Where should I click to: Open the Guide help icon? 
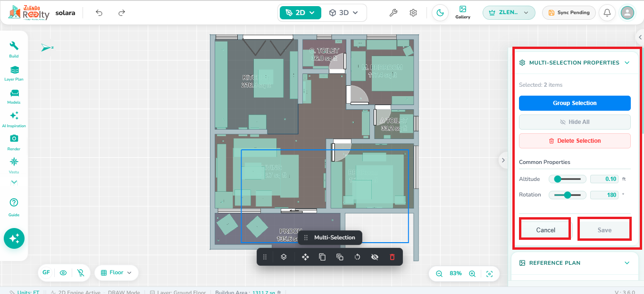coord(14,207)
